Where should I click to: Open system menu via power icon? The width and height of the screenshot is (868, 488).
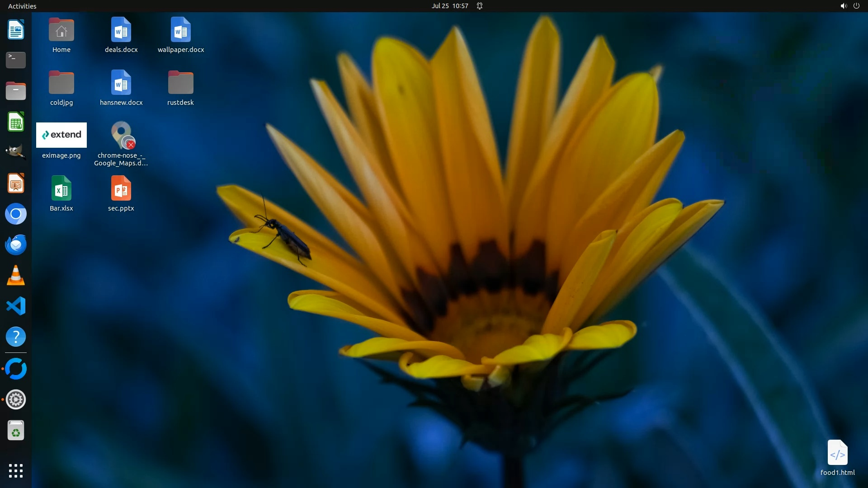[x=856, y=6]
